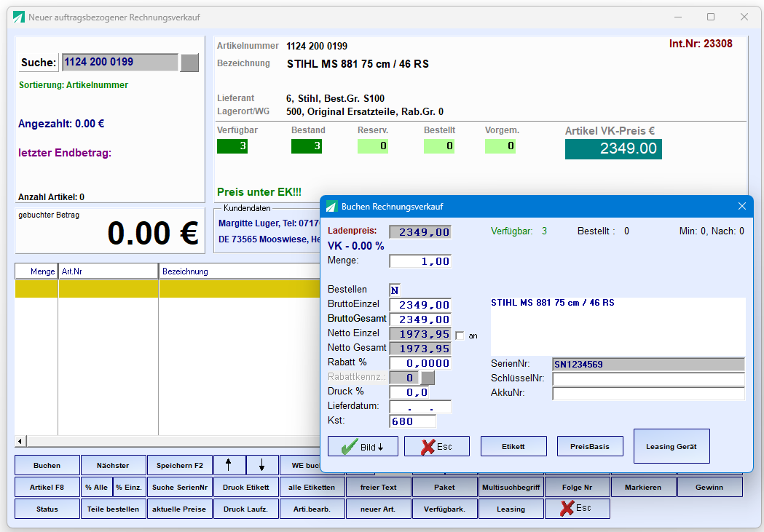Click the SerienNr field with SN1234569
The image size is (764, 532).
click(x=648, y=364)
